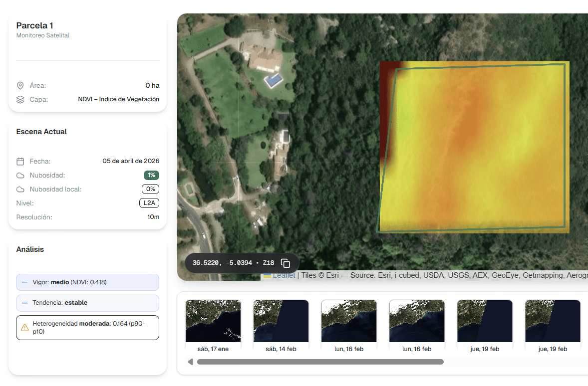The image size is (588, 386).
Task: Click the dash icon in Vigor row
Action: coord(25,282)
